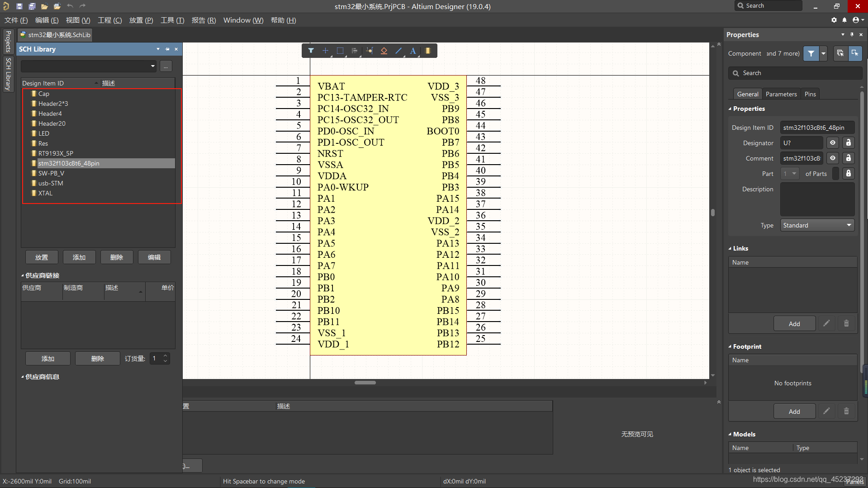Screen dimensions: 868x488
Task: Click the canvas horizontal scrollbar thumb
Action: (x=365, y=383)
